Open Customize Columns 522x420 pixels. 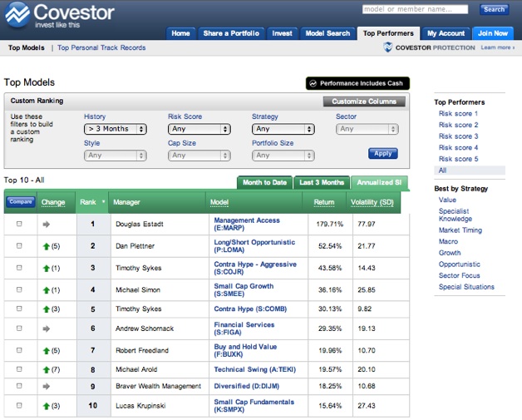click(364, 101)
